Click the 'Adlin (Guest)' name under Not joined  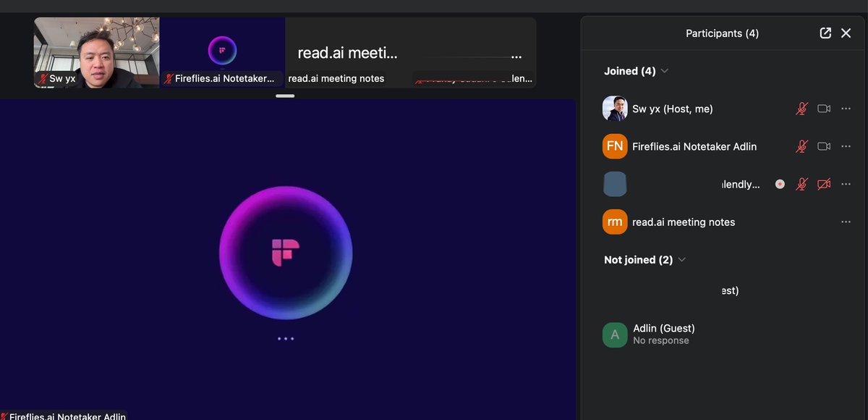664,329
